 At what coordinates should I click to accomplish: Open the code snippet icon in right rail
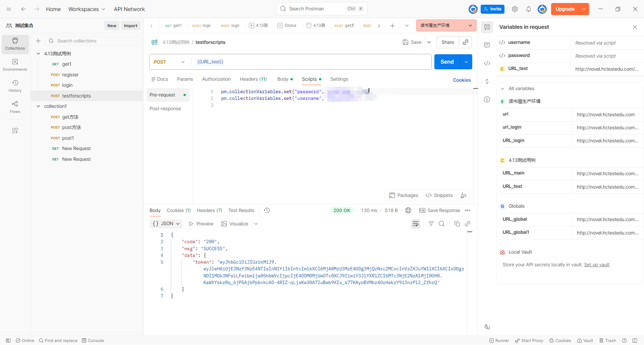[487, 63]
